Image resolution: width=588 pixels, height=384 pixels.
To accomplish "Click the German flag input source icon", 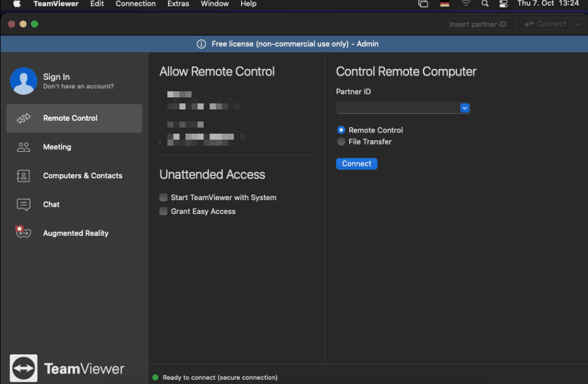I will 445,4.
